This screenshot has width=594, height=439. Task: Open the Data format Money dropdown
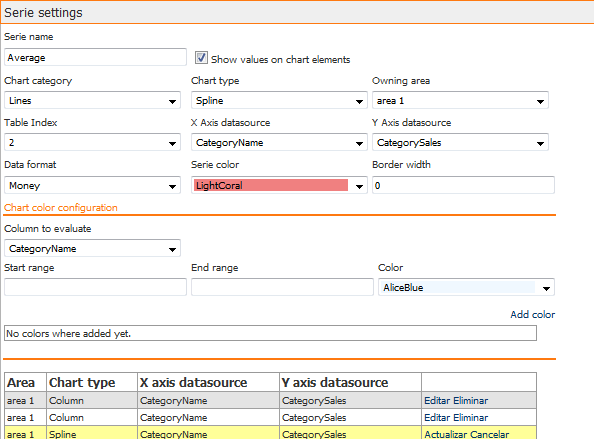click(x=92, y=186)
